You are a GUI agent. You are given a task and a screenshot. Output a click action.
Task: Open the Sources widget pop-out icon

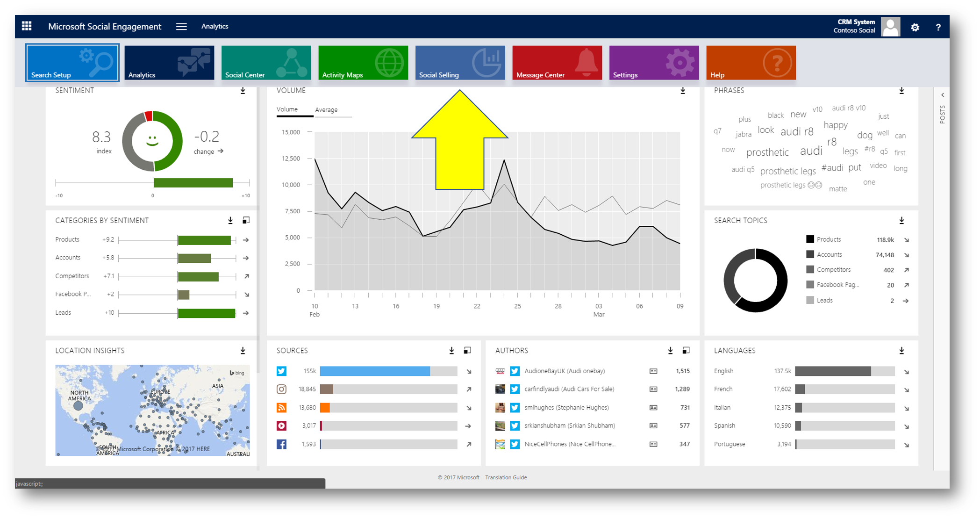pyautogui.click(x=467, y=350)
